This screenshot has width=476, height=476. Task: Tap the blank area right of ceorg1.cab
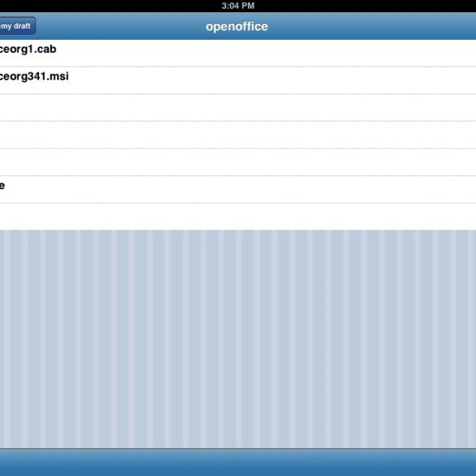tap(266, 53)
